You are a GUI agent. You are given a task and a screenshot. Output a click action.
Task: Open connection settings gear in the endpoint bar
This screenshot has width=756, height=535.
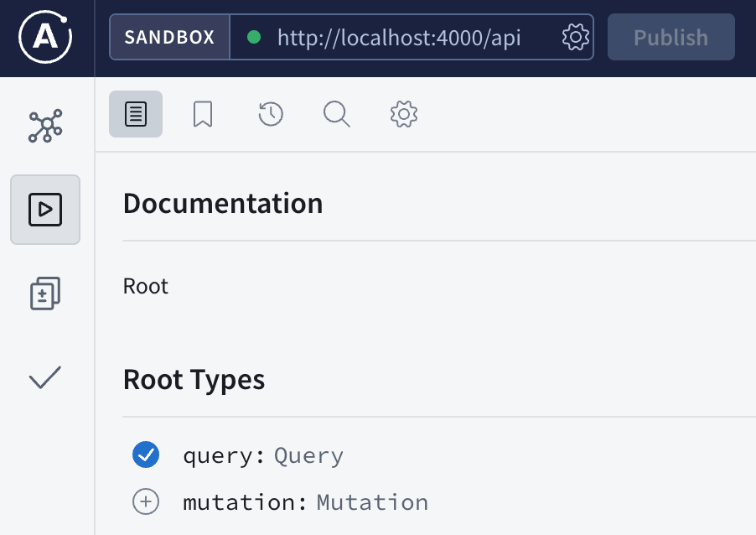pos(576,38)
